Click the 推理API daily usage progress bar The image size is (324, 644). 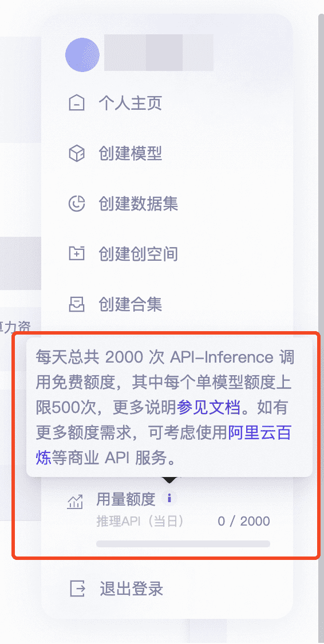pos(183,544)
